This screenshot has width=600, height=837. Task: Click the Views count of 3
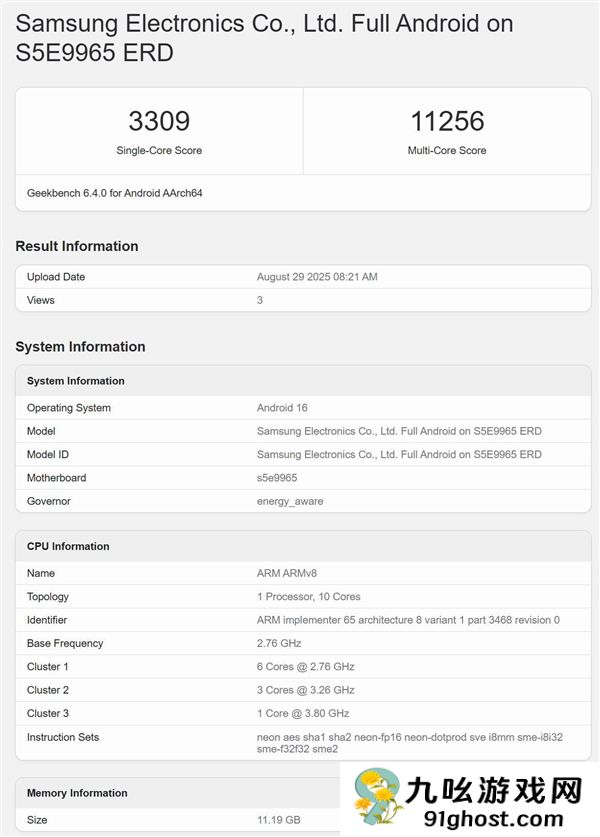pyautogui.click(x=257, y=300)
